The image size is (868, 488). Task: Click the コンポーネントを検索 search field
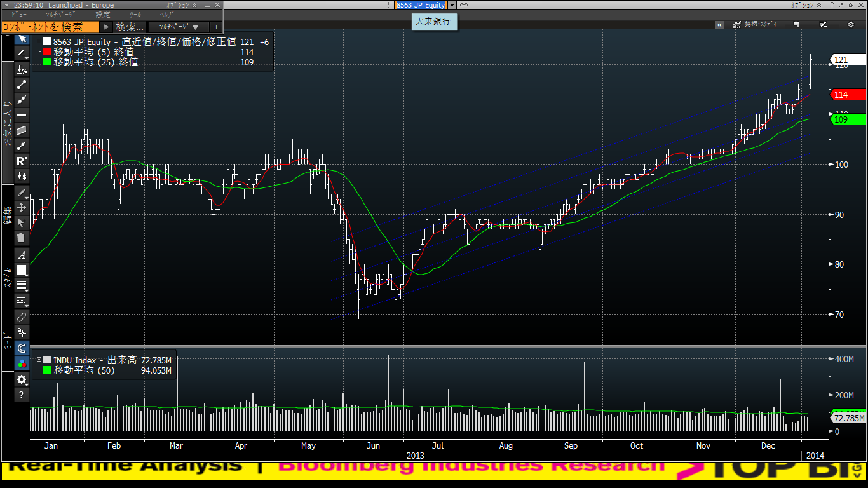pos(50,27)
